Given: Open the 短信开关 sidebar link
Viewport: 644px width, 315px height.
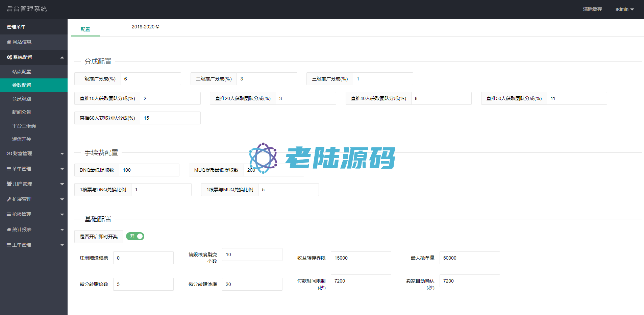Looking at the screenshot, I should (x=22, y=139).
